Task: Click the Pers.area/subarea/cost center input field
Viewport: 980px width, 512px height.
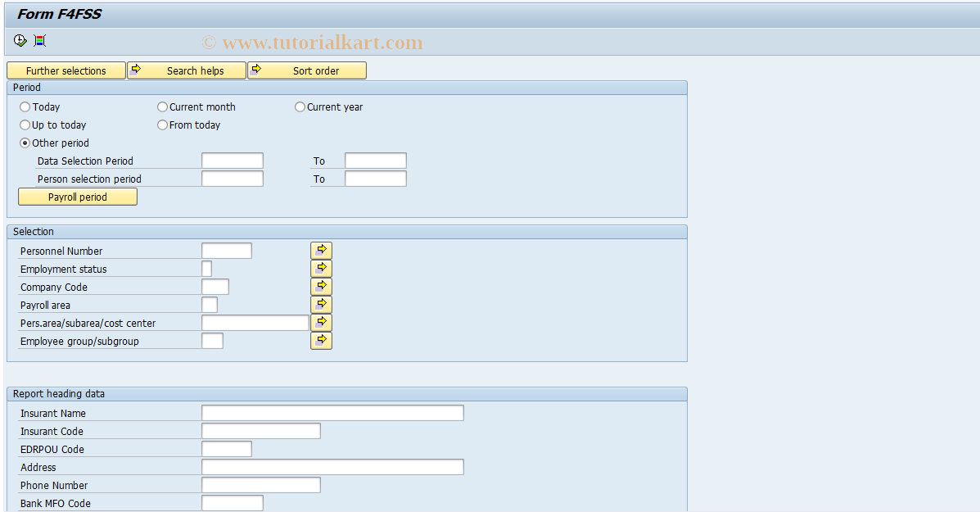Action: click(255, 323)
